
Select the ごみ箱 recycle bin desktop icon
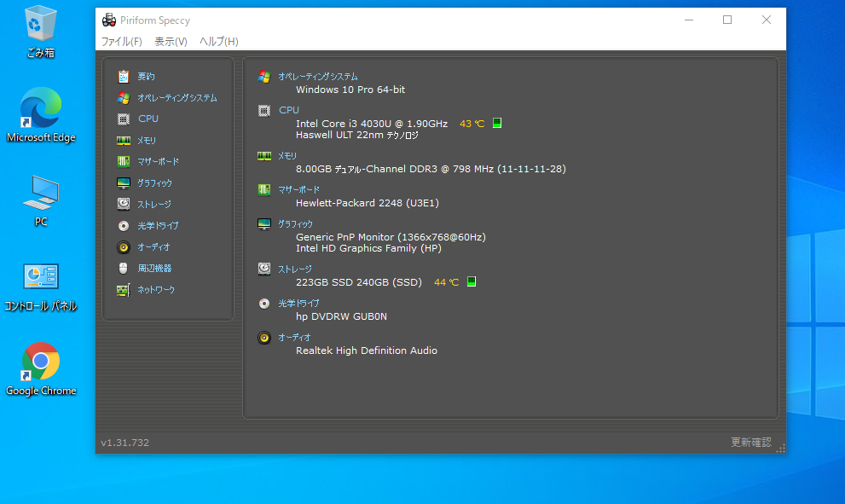point(40,32)
